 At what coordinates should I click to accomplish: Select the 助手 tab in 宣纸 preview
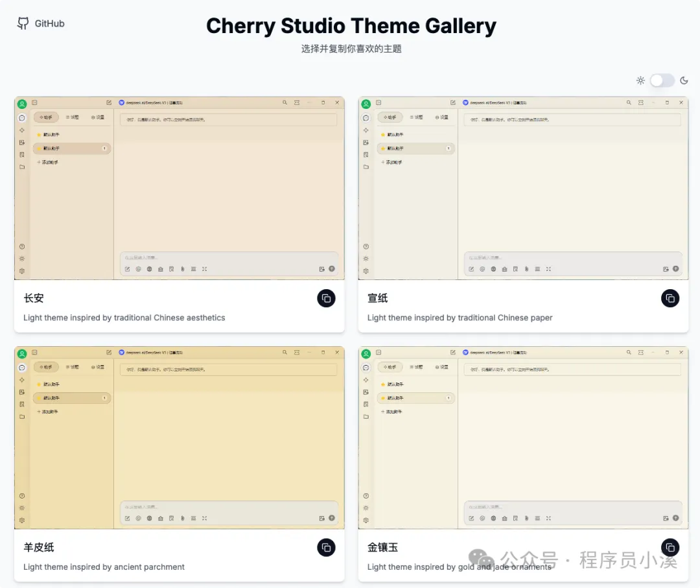[x=390, y=117]
